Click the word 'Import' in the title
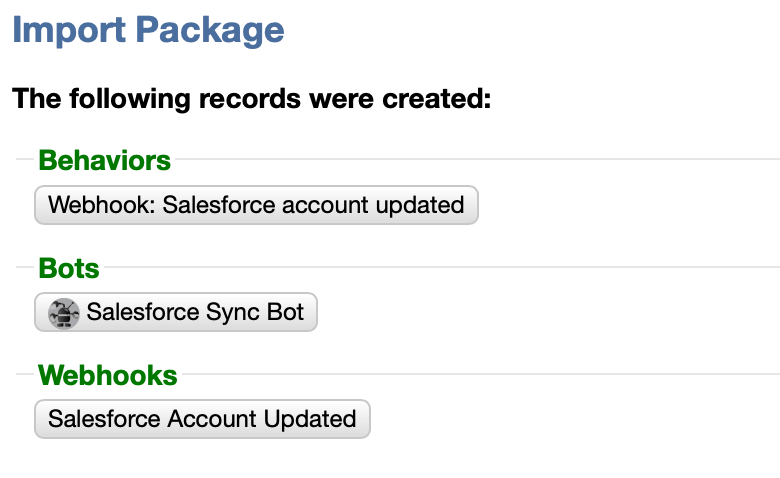This screenshot has width=780, height=478. click(x=69, y=30)
